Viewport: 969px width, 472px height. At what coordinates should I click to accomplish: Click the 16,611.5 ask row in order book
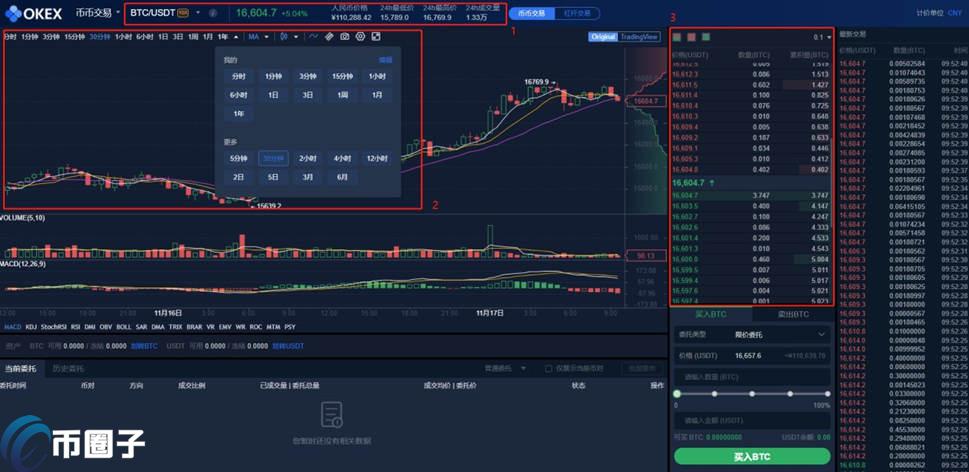tap(751, 85)
